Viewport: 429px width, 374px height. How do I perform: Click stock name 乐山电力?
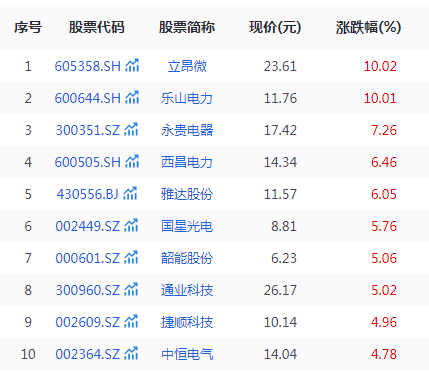[x=187, y=98]
